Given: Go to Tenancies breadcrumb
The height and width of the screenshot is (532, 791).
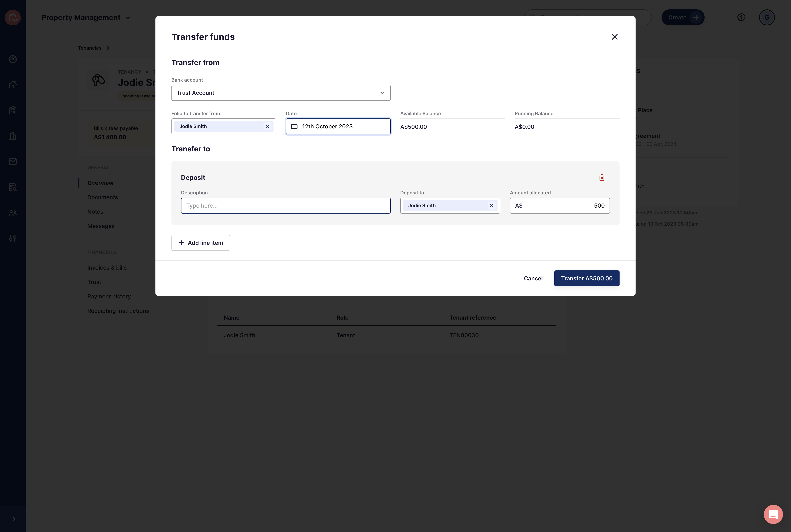Looking at the screenshot, I should pos(90,48).
